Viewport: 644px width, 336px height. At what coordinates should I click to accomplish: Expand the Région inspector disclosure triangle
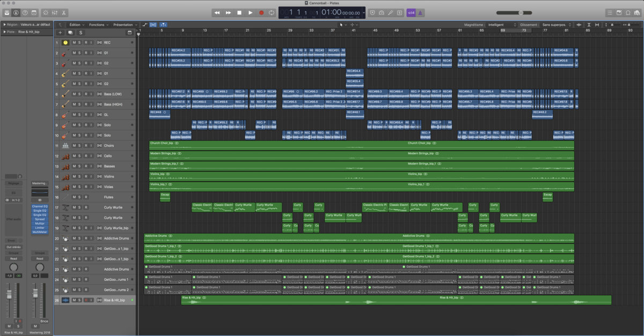5,25
